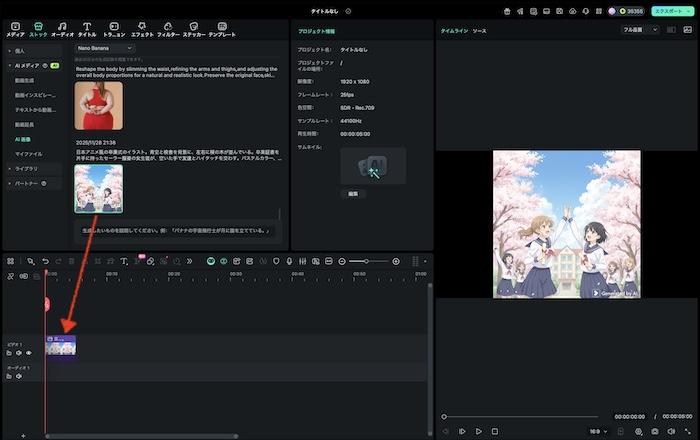Viewport: 700px width, 440px height.
Task: Select 動画インスピレー... in the sidebar
Action: (35, 95)
